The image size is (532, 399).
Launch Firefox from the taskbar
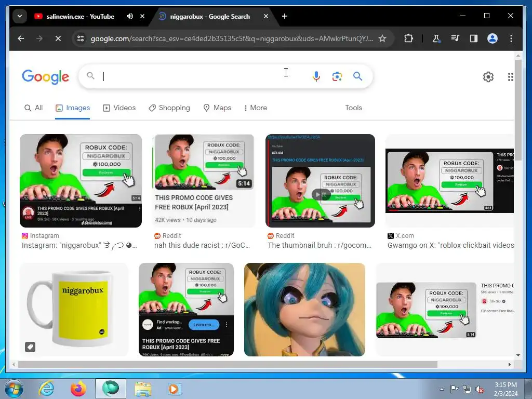78,389
